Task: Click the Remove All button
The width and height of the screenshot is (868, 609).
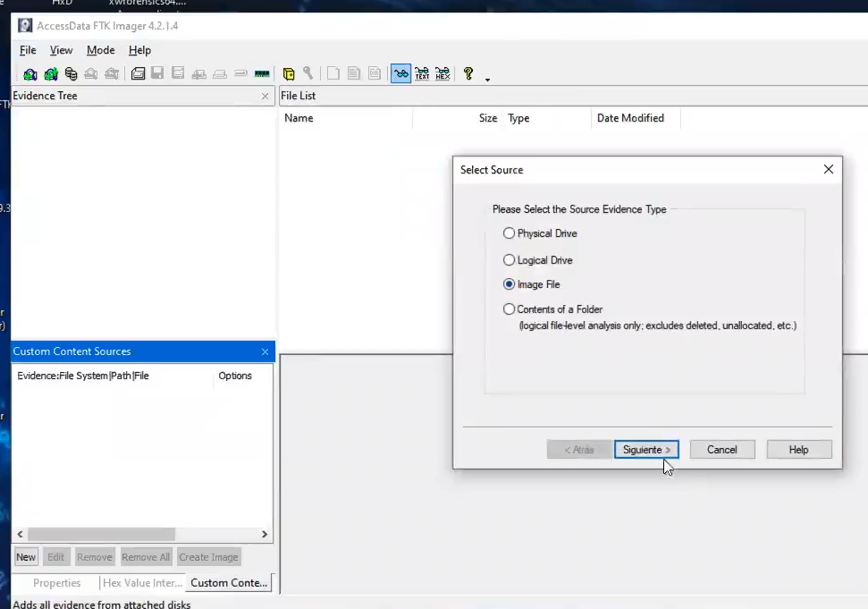Action: click(146, 557)
